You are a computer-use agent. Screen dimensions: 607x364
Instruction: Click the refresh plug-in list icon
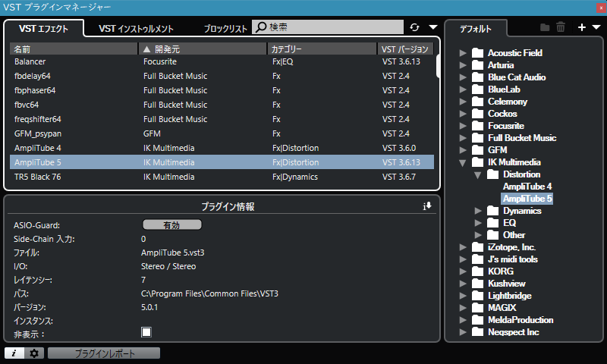(x=414, y=27)
